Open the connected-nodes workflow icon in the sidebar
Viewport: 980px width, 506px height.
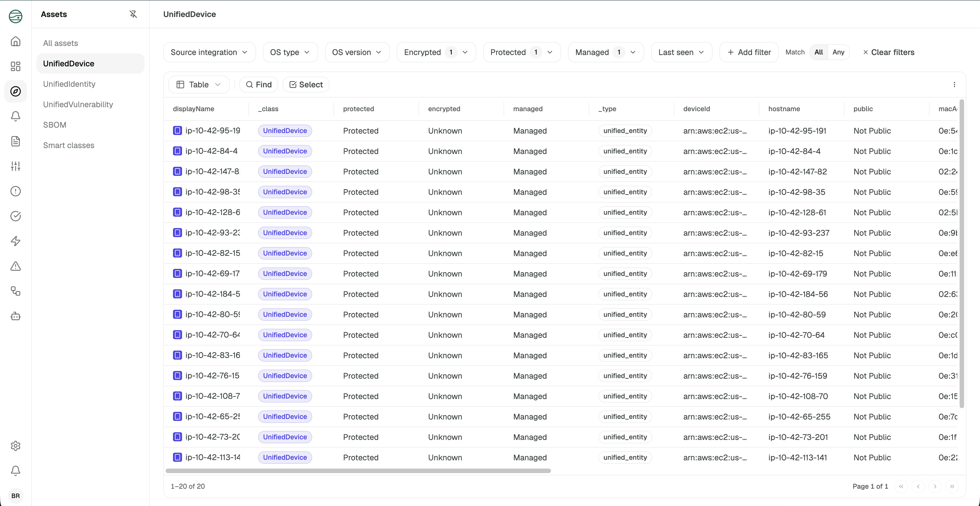[16, 291]
